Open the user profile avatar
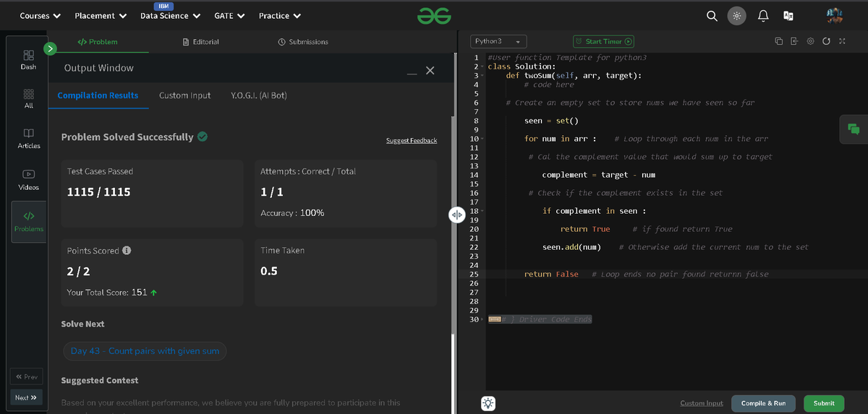The image size is (868, 414). pyautogui.click(x=834, y=16)
